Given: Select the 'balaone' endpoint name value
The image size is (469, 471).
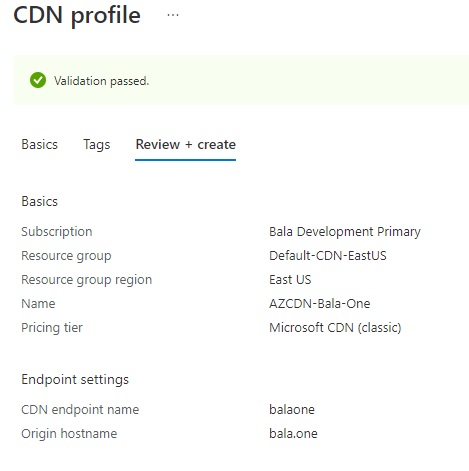Looking at the screenshot, I should pyautogui.click(x=292, y=410).
